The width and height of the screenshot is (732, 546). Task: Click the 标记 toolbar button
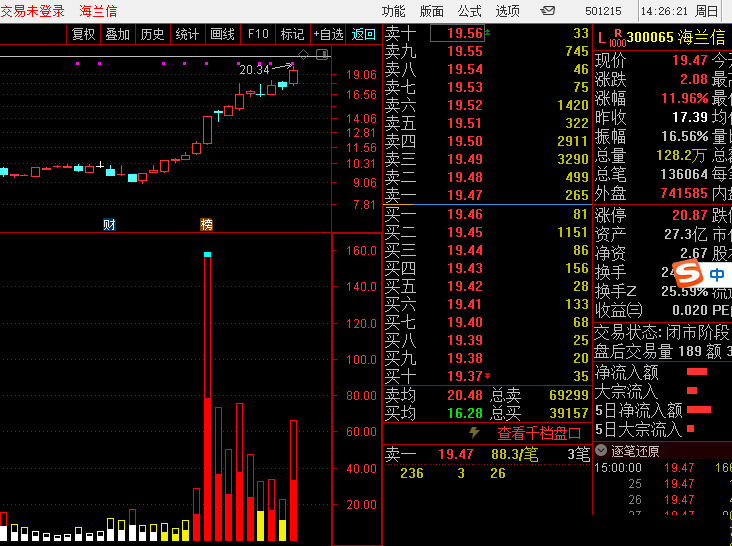[292, 34]
